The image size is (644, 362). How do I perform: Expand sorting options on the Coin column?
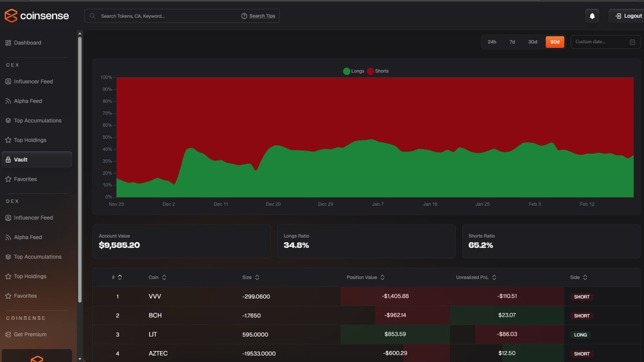click(x=165, y=277)
